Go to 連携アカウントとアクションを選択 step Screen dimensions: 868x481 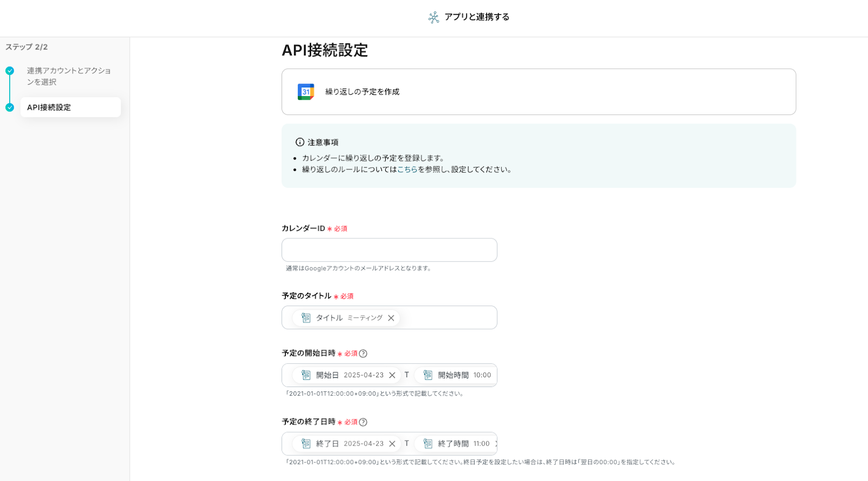coord(69,76)
